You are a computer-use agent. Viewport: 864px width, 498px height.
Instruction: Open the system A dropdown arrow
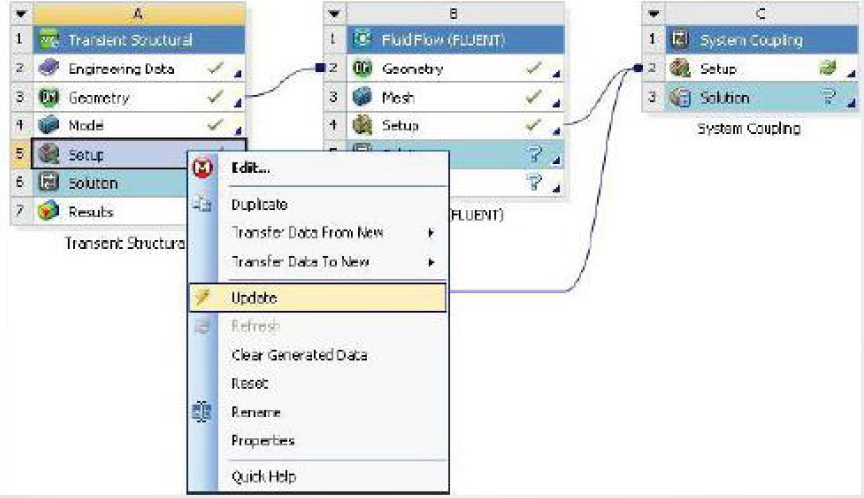tap(21, 13)
